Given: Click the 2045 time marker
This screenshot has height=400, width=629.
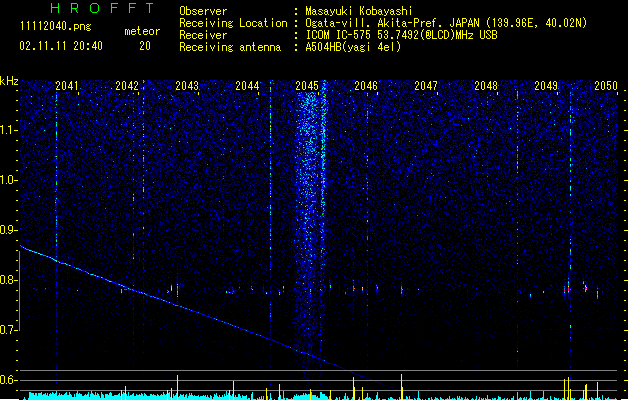Looking at the screenshot, I should [307, 86].
